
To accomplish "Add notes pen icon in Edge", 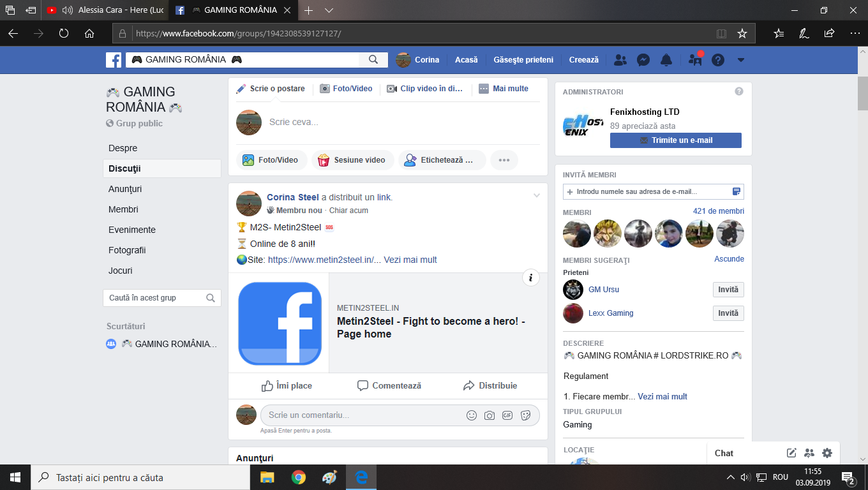I will tap(804, 33).
